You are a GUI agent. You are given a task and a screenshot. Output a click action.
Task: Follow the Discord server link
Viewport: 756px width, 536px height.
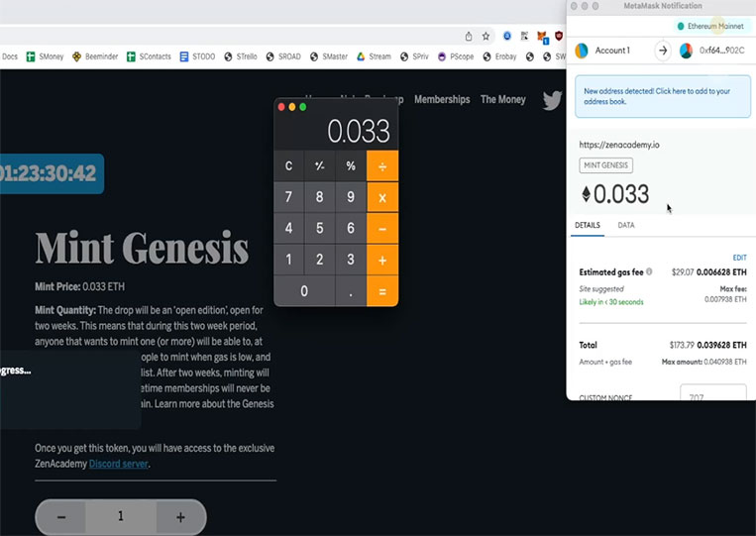[118, 464]
